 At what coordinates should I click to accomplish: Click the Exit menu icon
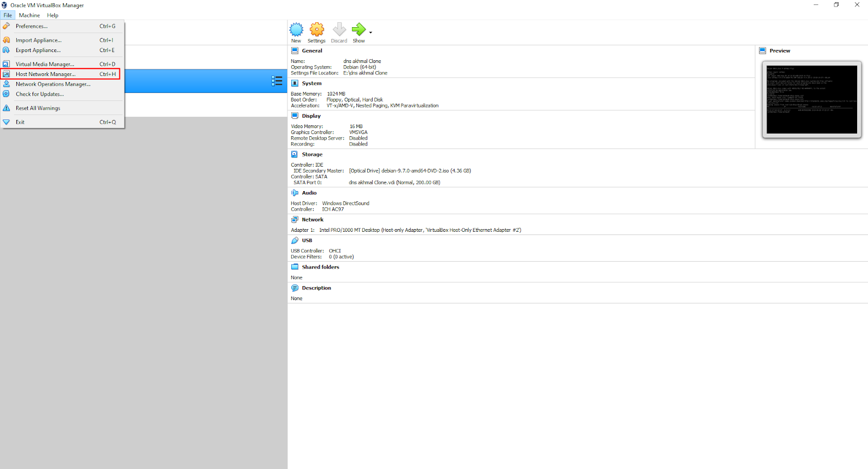coord(7,122)
